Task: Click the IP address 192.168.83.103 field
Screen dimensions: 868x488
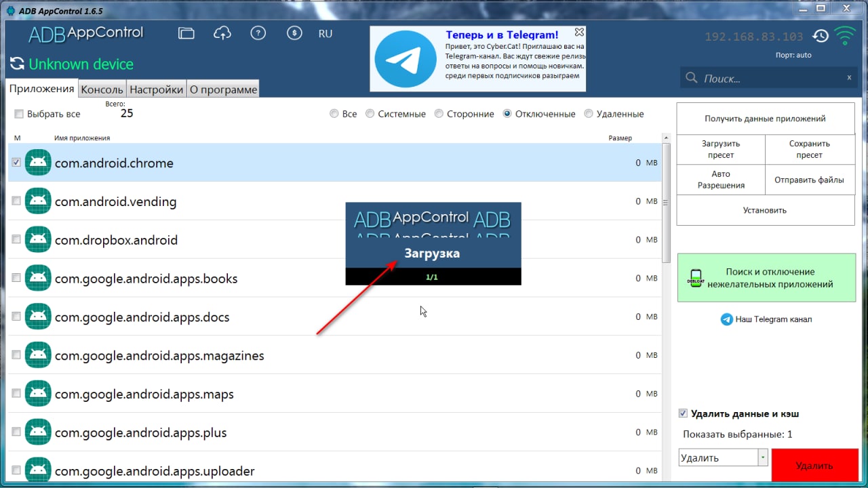Action: (x=753, y=37)
